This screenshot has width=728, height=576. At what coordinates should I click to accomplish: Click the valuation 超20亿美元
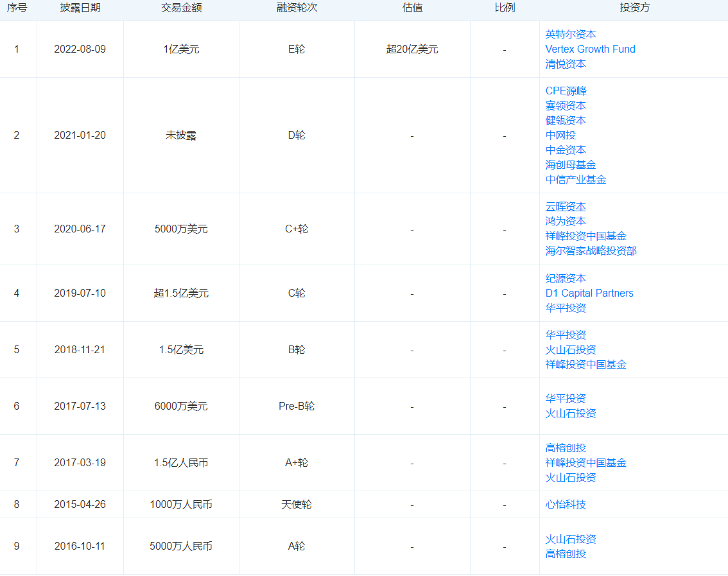[x=412, y=49]
